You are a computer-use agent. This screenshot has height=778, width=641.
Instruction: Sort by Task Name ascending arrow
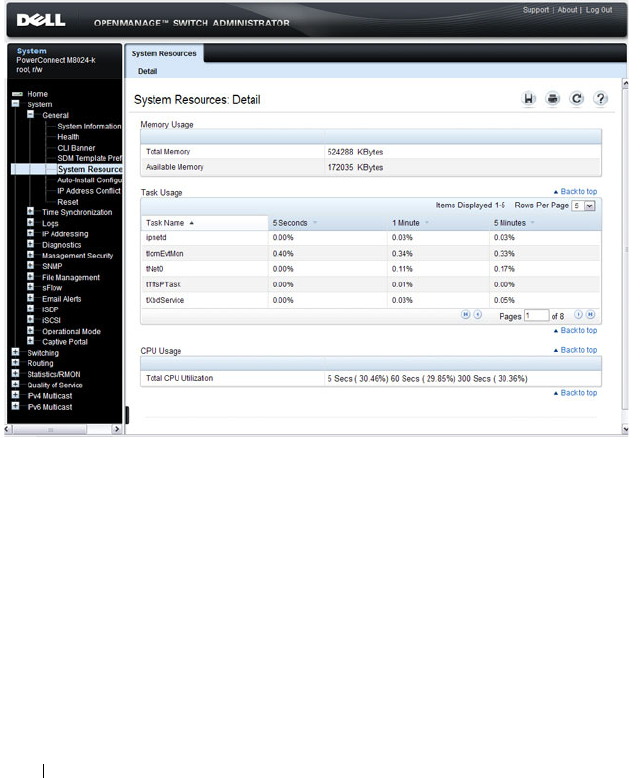[x=192, y=223]
